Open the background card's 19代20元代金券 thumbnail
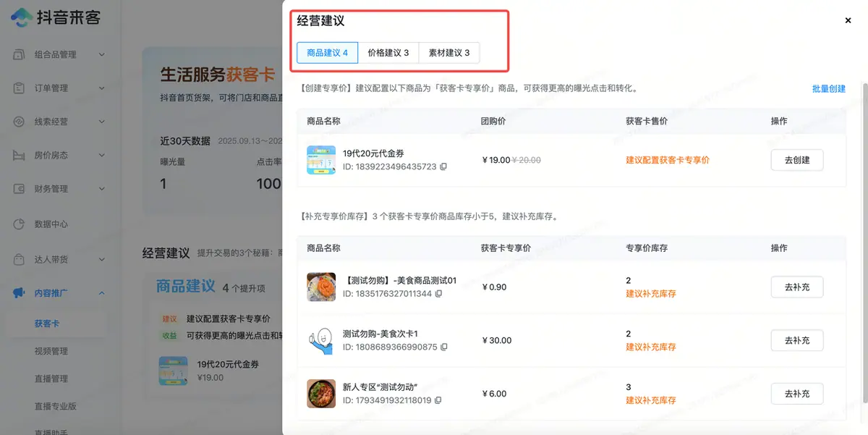This screenshot has width=868, height=435. (174, 371)
